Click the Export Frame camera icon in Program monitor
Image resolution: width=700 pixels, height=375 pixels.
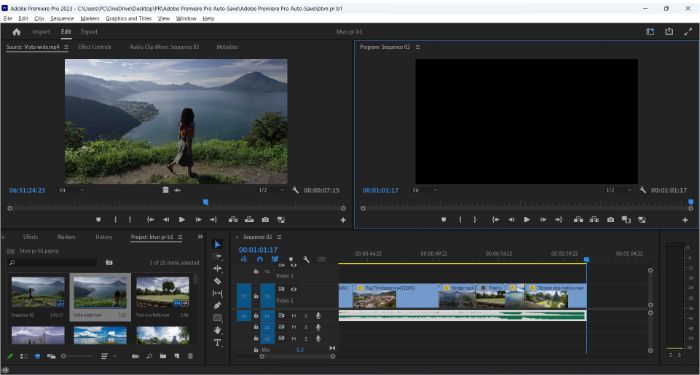point(610,220)
